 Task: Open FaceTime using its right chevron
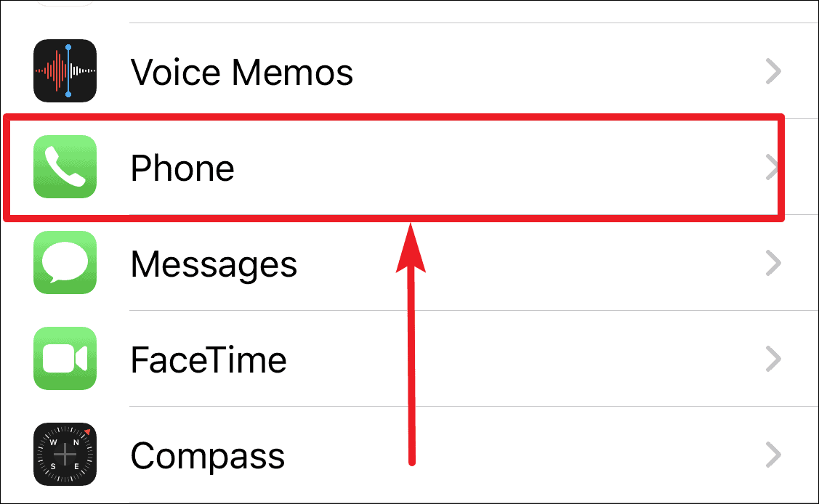click(773, 359)
